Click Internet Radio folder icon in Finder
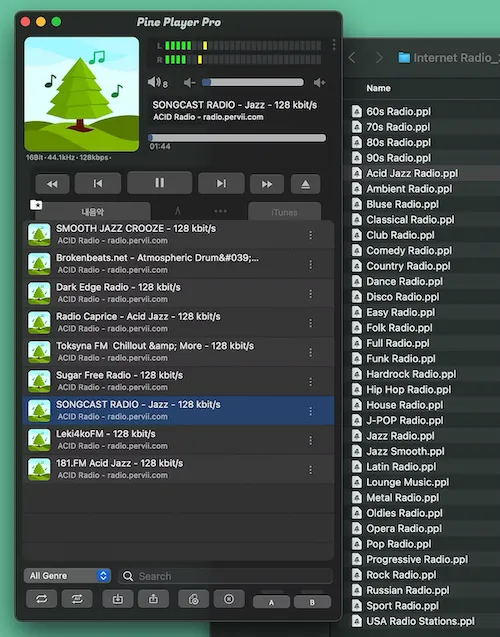The image size is (500, 637). [x=404, y=58]
